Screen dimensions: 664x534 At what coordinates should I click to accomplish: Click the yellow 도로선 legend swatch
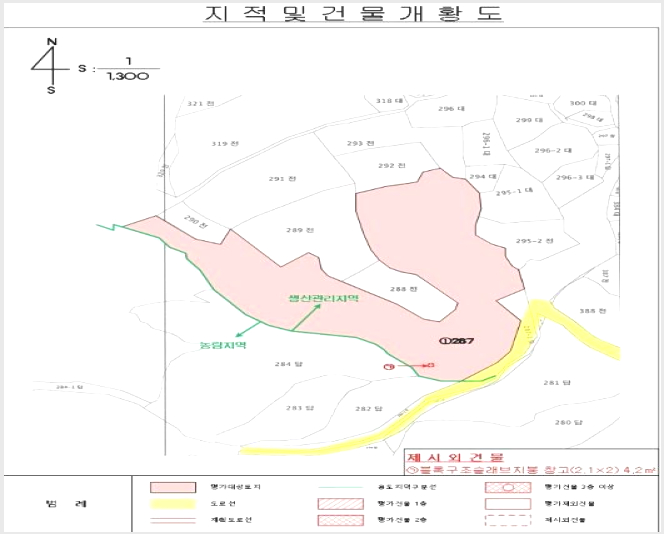173,504
